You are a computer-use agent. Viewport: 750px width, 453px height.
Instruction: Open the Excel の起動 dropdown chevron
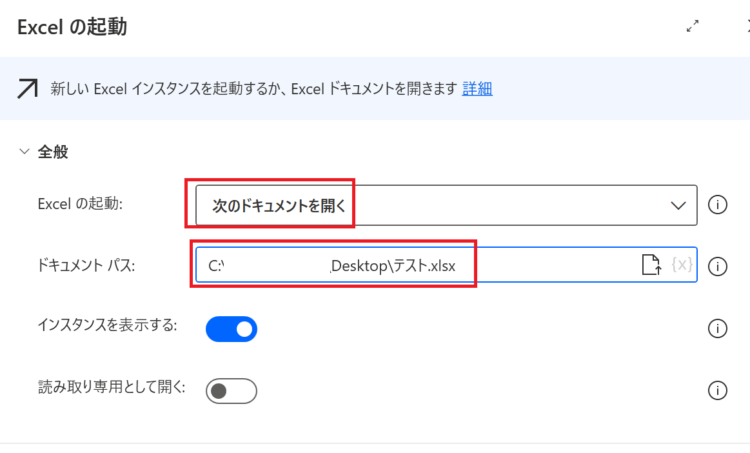point(678,206)
